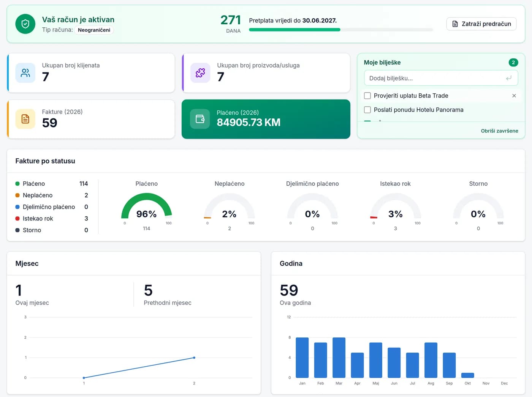Screen dimensions: 532x397
Task: Click the 271 days remaining number
Action: [x=231, y=20]
